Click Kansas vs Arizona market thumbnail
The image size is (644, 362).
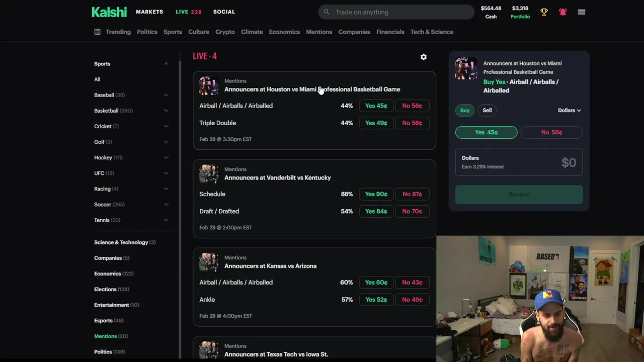point(209,262)
